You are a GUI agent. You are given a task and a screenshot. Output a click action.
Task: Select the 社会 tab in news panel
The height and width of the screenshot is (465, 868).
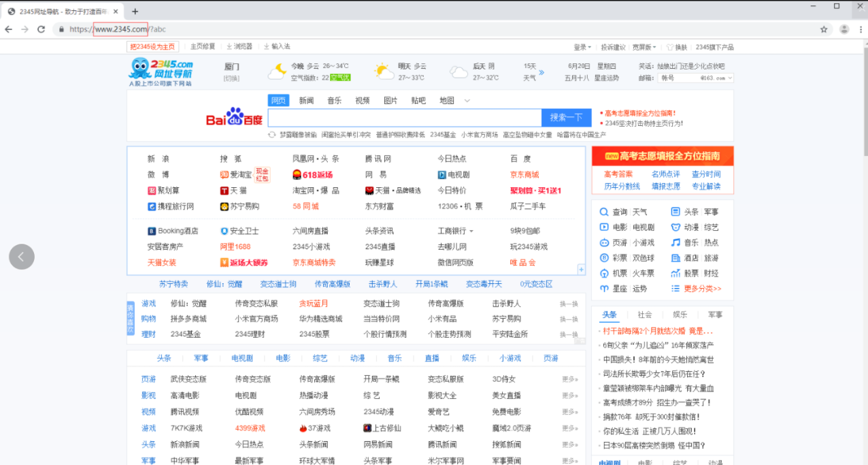point(644,315)
